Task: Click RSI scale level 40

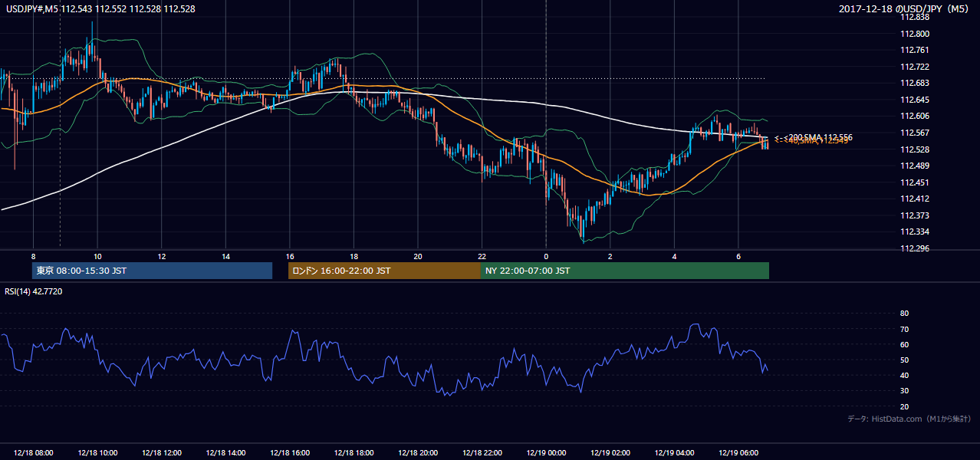Action: (905, 375)
